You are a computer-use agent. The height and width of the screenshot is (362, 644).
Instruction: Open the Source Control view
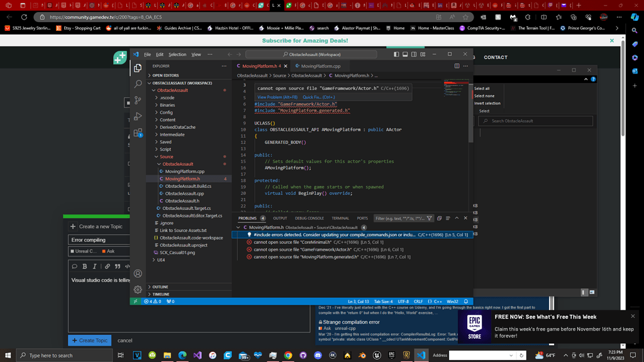(138, 100)
